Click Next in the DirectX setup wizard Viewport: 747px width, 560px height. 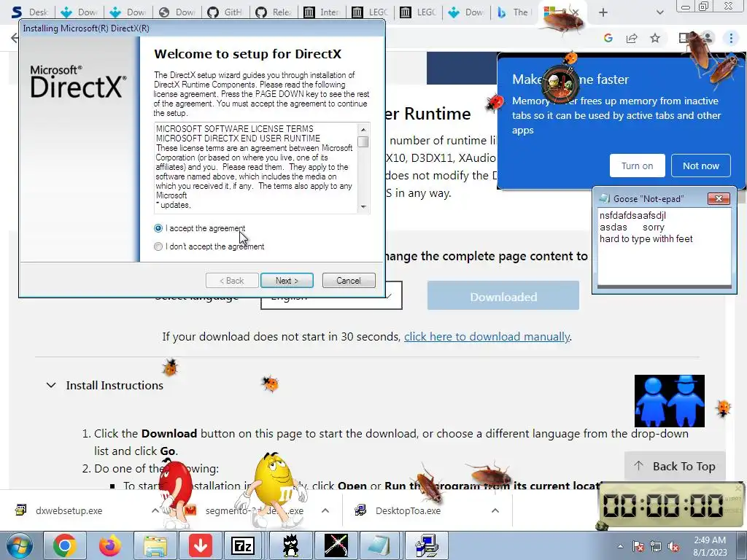[287, 281]
